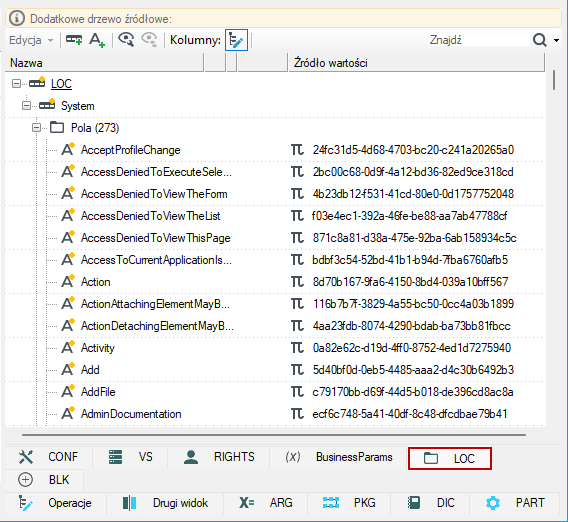This screenshot has width=568, height=522.
Task: Select the Pola (273) folder item
Action: coord(95,128)
